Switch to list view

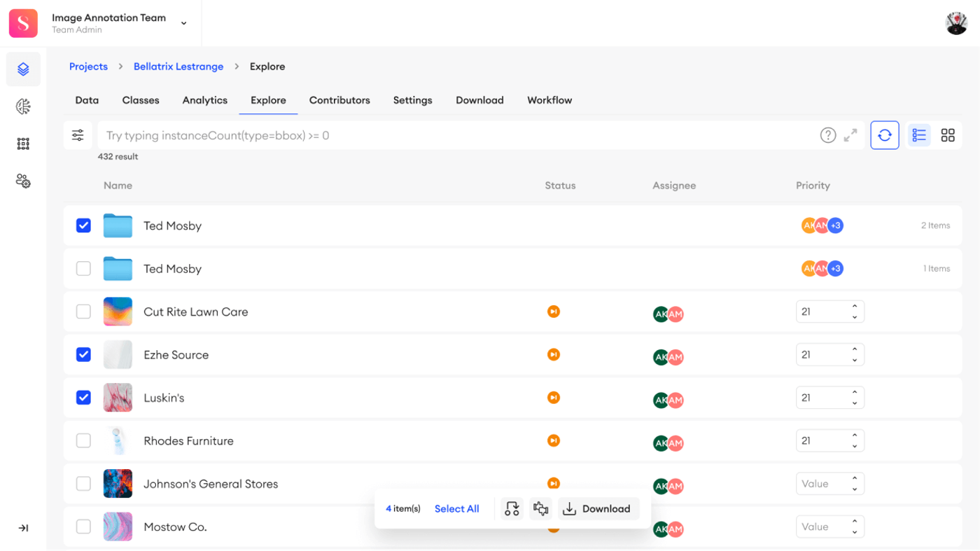coord(919,135)
